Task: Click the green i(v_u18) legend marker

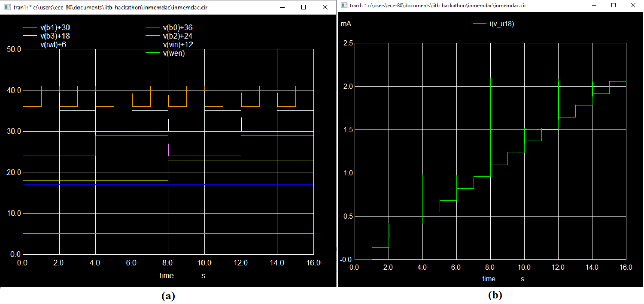Action: coord(479,24)
